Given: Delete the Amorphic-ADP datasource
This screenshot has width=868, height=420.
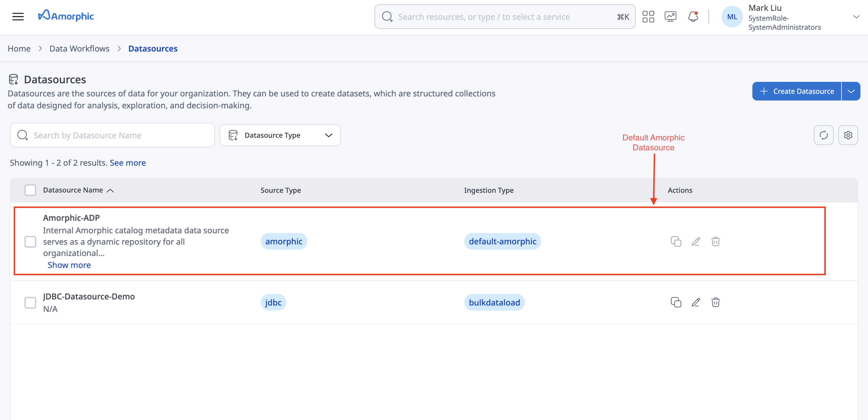Looking at the screenshot, I should pyautogui.click(x=715, y=241).
